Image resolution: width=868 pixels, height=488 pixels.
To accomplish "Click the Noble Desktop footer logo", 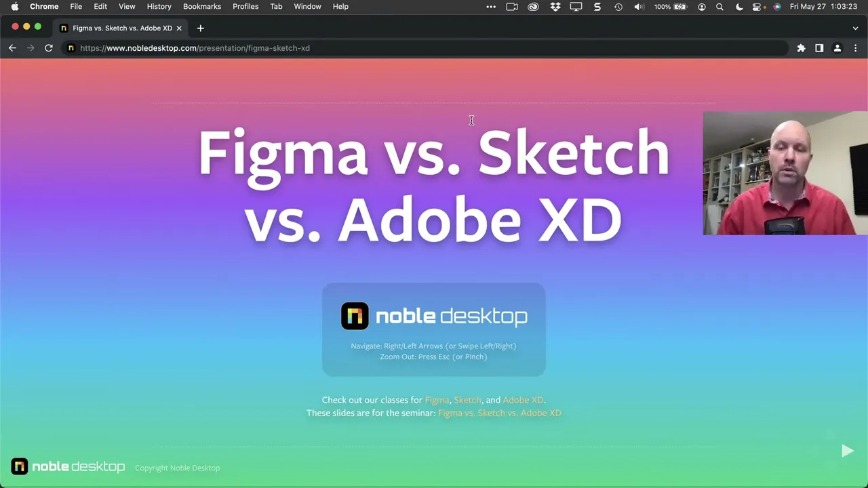I will pyautogui.click(x=68, y=467).
